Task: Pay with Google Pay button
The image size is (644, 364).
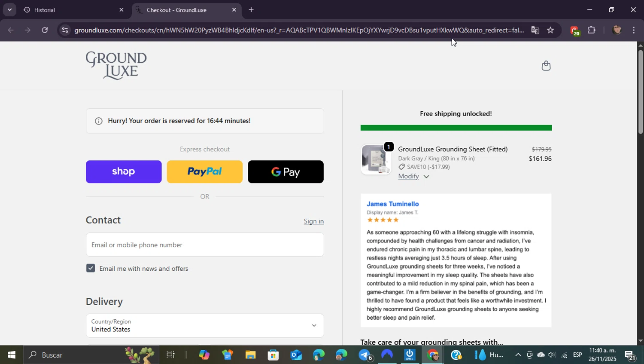Action: point(286,172)
